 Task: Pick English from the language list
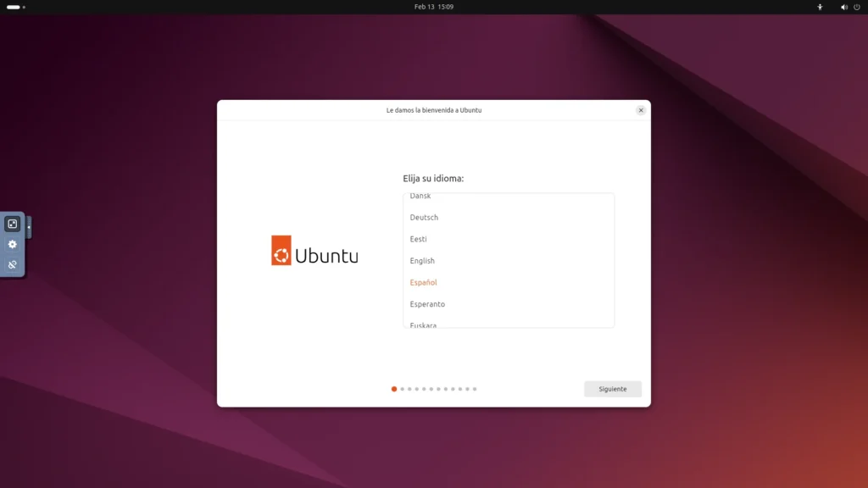[x=422, y=261]
